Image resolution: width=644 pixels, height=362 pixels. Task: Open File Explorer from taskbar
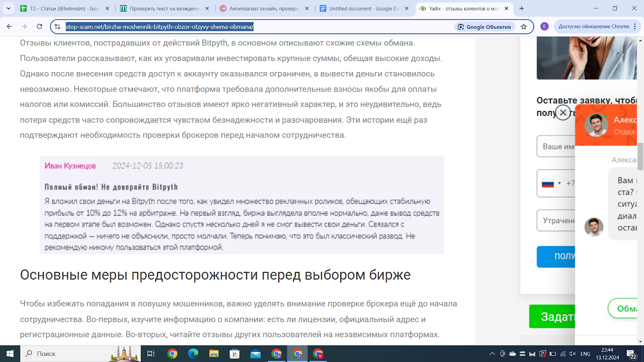214,354
